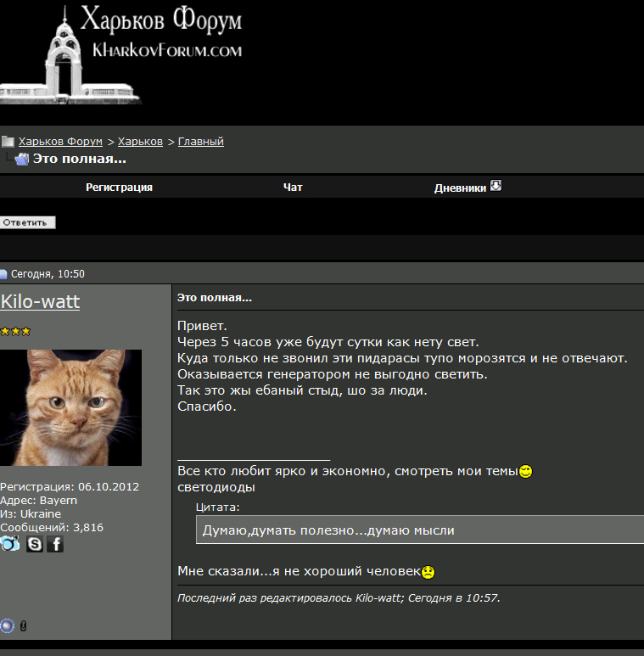Click the post icon next to 'Сегодня, 10:50'
The image size is (644, 656).
(x=4, y=274)
